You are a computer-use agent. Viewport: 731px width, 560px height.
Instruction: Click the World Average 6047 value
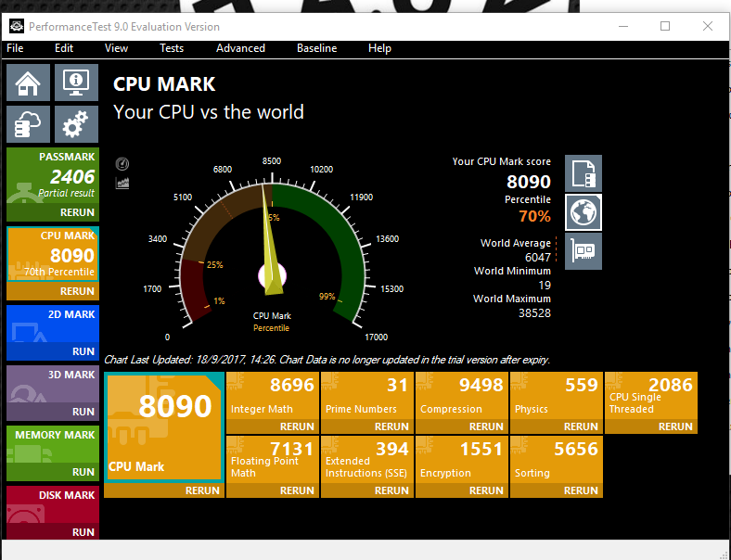tap(538, 257)
